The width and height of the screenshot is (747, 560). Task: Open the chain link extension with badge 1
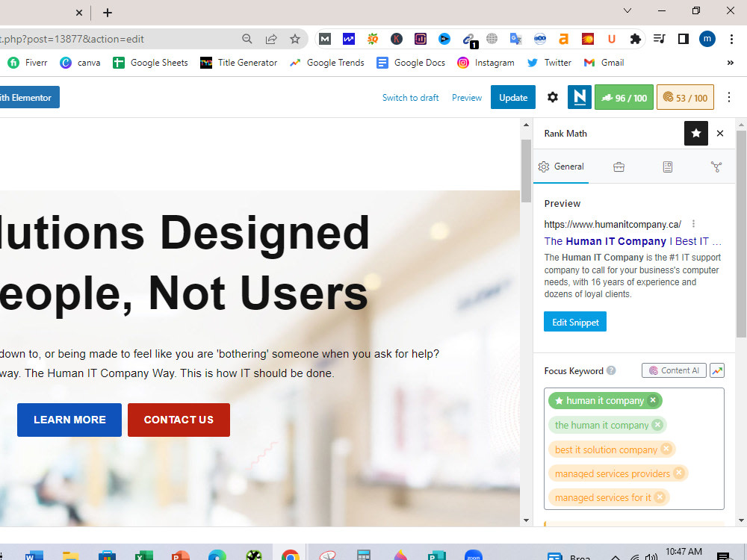pos(469,40)
